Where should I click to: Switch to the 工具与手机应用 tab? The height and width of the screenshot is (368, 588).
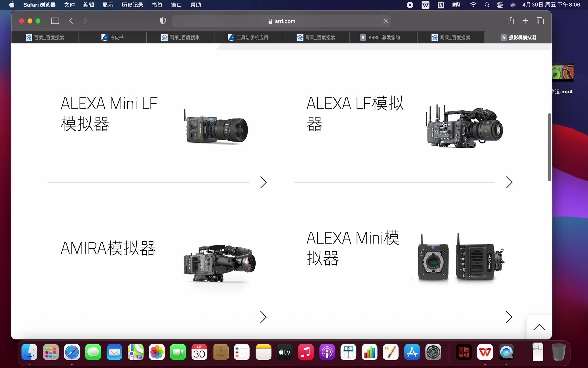click(248, 37)
